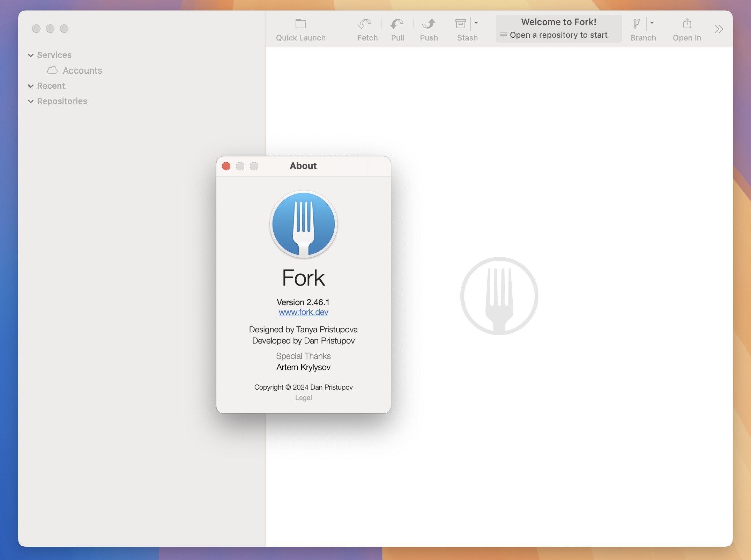The width and height of the screenshot is (751, 560).
Task: Click the Version 2.46.1 text
Action: point(303,302)
